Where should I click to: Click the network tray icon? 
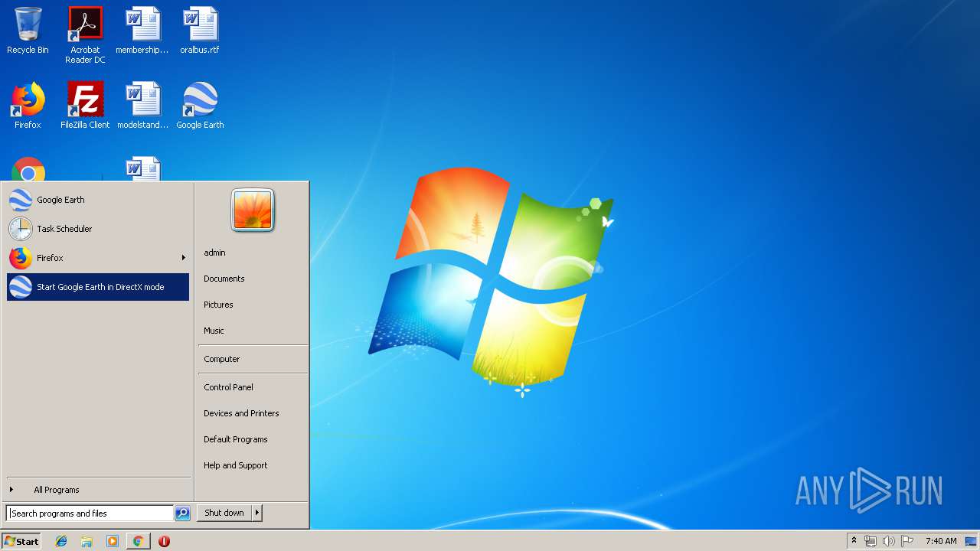coord(871,541)
